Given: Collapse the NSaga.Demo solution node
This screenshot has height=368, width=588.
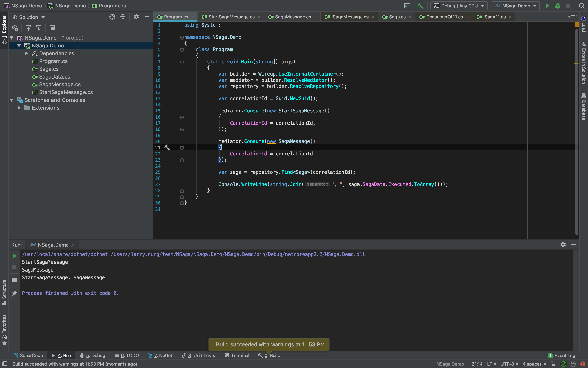Looking at the screenshot, I should (11, 38).
